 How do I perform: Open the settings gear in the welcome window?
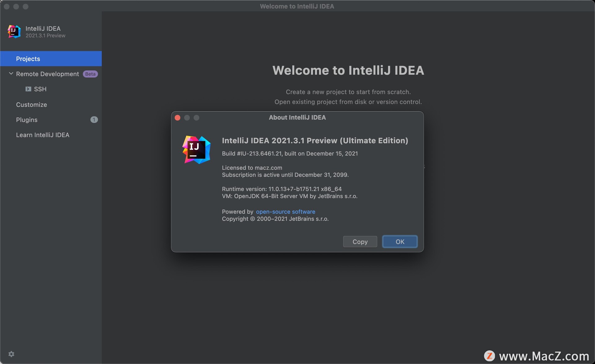click(11, 354)
